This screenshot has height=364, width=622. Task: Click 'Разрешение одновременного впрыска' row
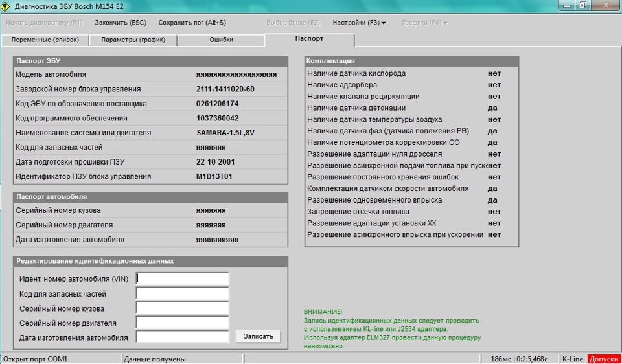coord(412,200)
